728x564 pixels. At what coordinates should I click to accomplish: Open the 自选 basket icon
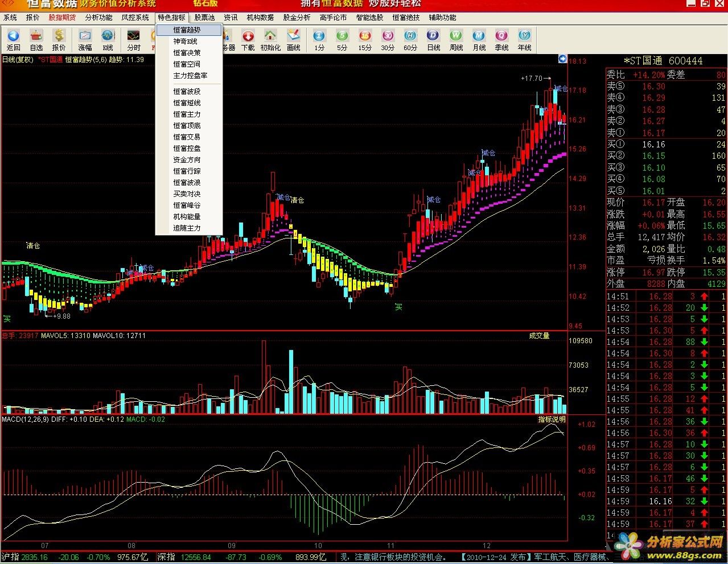(x=36, y=36)
